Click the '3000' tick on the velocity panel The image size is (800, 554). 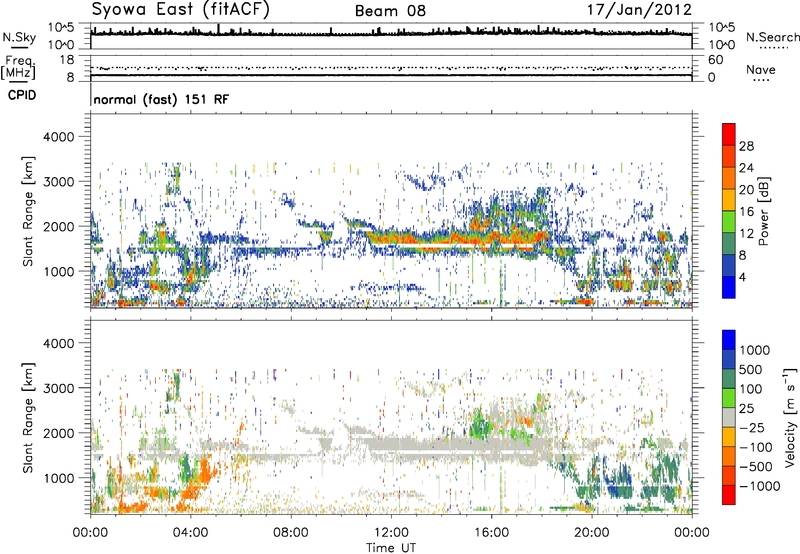click(59, 388)
